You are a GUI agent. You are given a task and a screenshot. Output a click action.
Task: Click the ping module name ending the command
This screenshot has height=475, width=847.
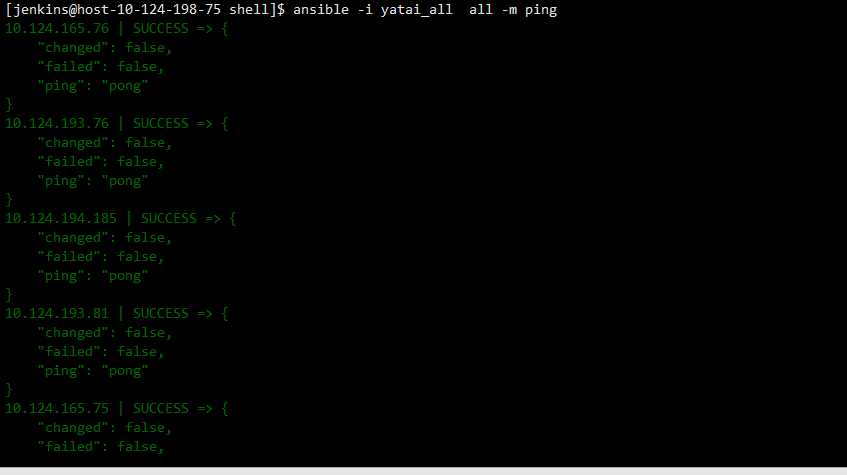pyautogui.click(x=541, y=10)
